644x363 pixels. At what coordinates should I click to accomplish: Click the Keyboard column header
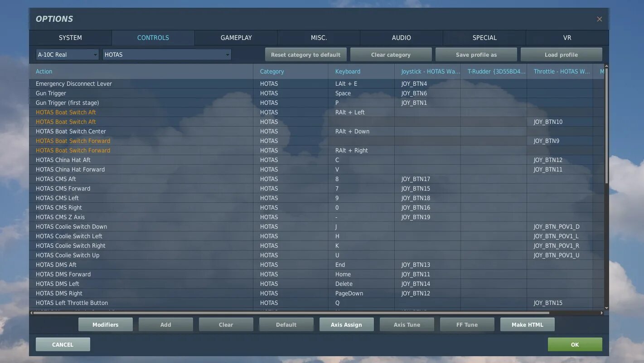click(x=362, y=71)
